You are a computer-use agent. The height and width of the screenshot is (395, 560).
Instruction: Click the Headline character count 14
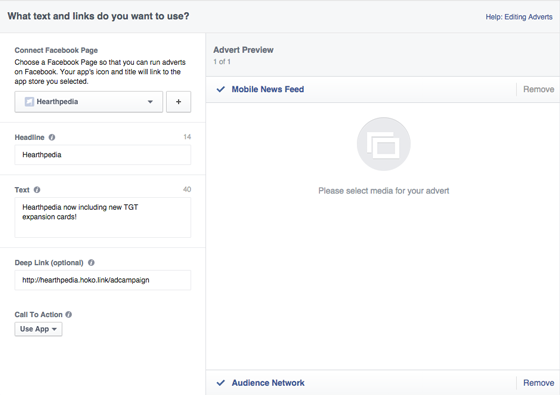tap(187, 137)
